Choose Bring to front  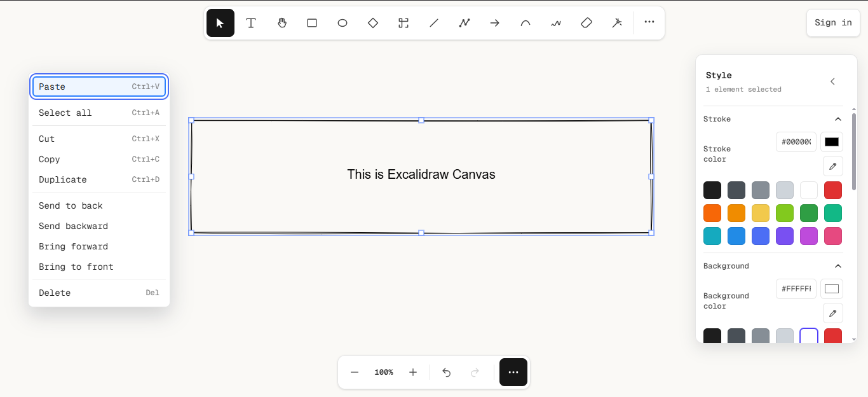tap(99, 267)
